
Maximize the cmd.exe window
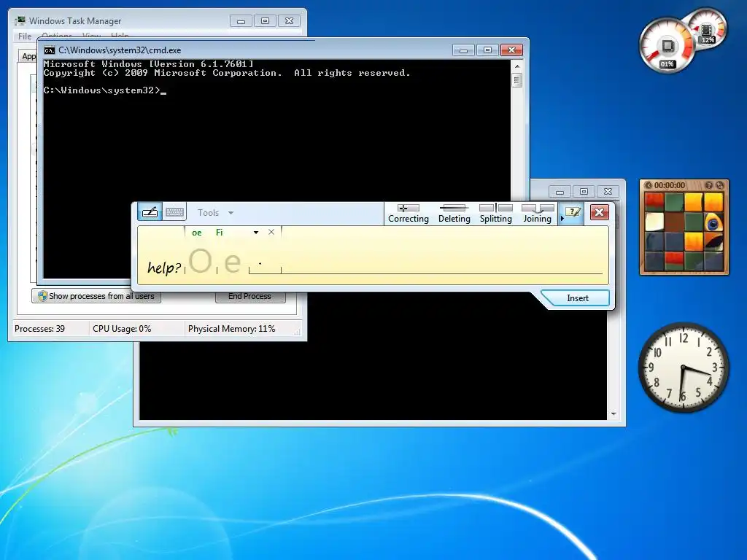[x=487, y=50]
